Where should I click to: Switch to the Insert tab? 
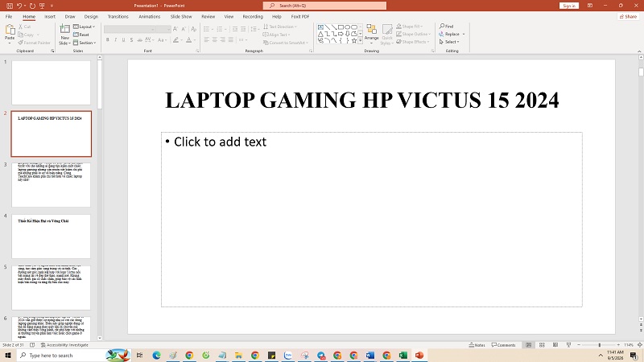[50, 16]
